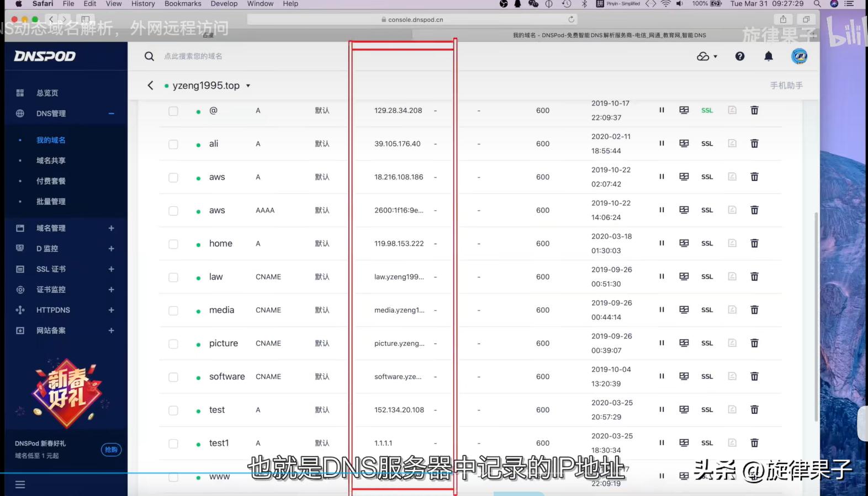Image resolution: width=868 pixels, height=496 pixels.
Task: Open the help question mark icon
Action: pyautogui.click(x=740, y=56)
